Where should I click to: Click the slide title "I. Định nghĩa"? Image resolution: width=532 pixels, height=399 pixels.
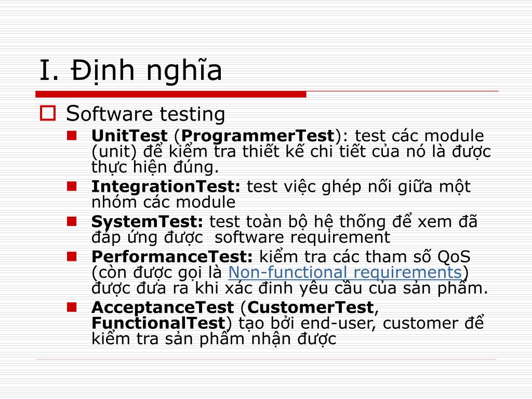(130, 70)
